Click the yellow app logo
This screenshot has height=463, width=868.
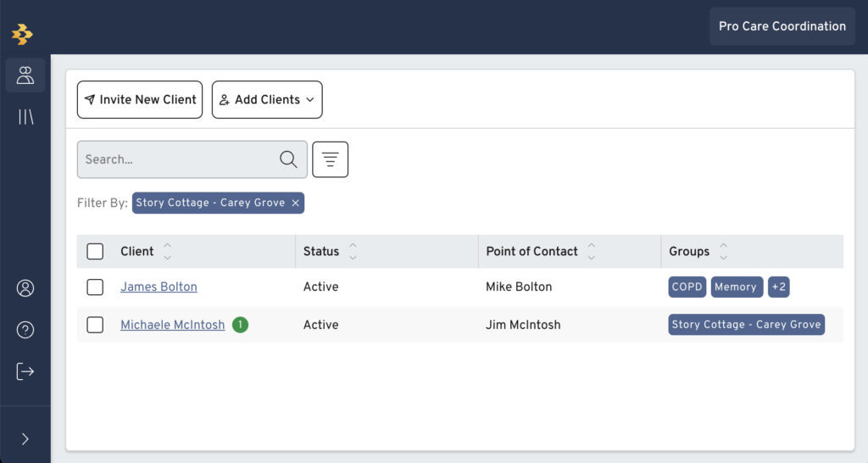coord(22,34)
